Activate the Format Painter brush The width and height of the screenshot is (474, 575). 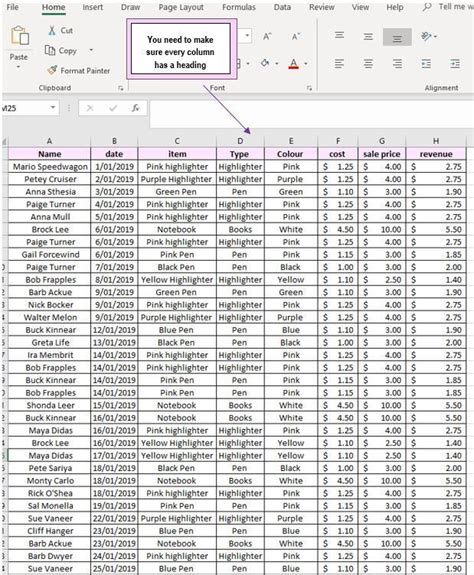pyautogui.click(x=52, y=70)
